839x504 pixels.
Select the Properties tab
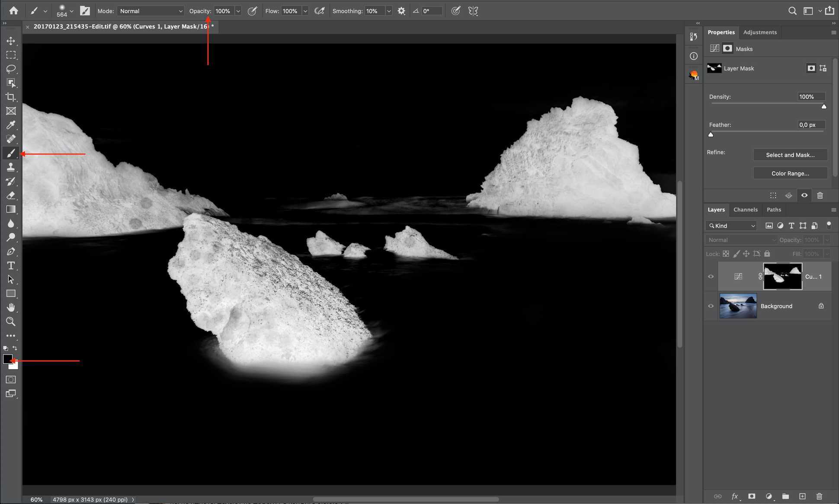tap(721, 32)
